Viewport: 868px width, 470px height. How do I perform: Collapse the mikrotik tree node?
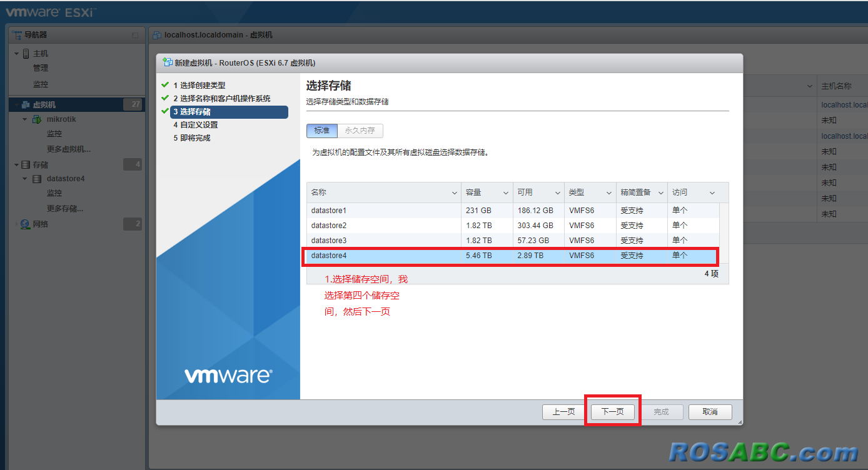tap(25, 119)
